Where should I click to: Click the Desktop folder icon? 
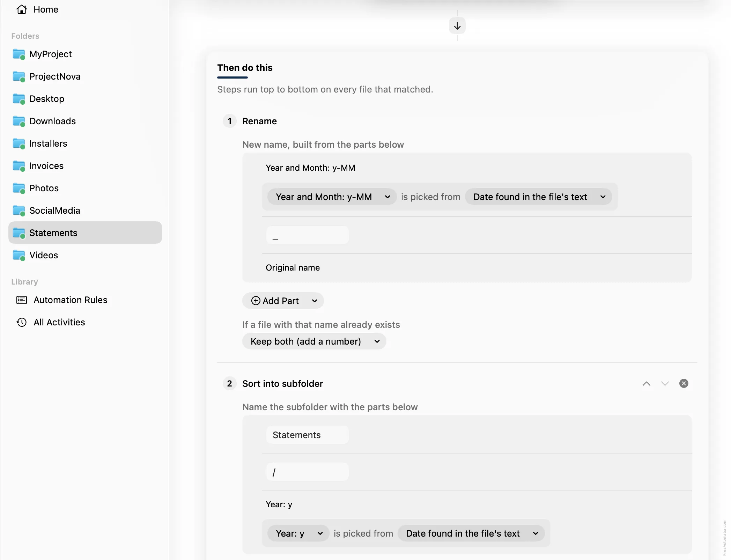[x=19, y=99]
